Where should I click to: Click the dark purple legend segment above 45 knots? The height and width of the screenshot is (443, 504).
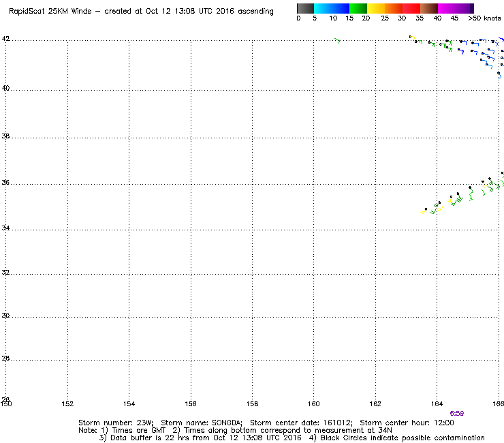tap(464, 8)
